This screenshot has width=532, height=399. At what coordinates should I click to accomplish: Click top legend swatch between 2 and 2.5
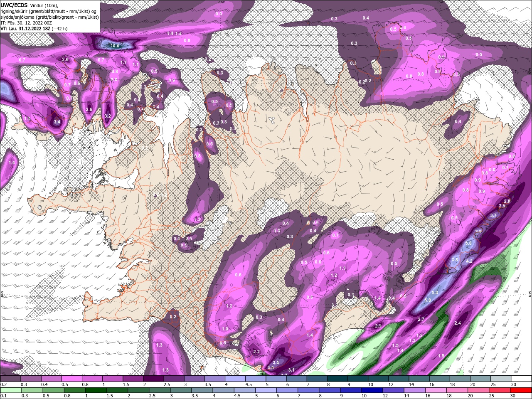[x=153, y=379]
